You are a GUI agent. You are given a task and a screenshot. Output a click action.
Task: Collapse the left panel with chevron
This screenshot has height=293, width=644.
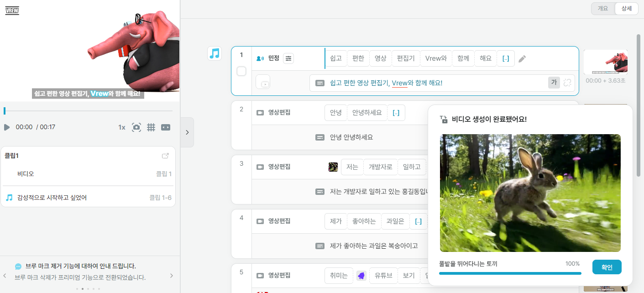coord(187,132)
